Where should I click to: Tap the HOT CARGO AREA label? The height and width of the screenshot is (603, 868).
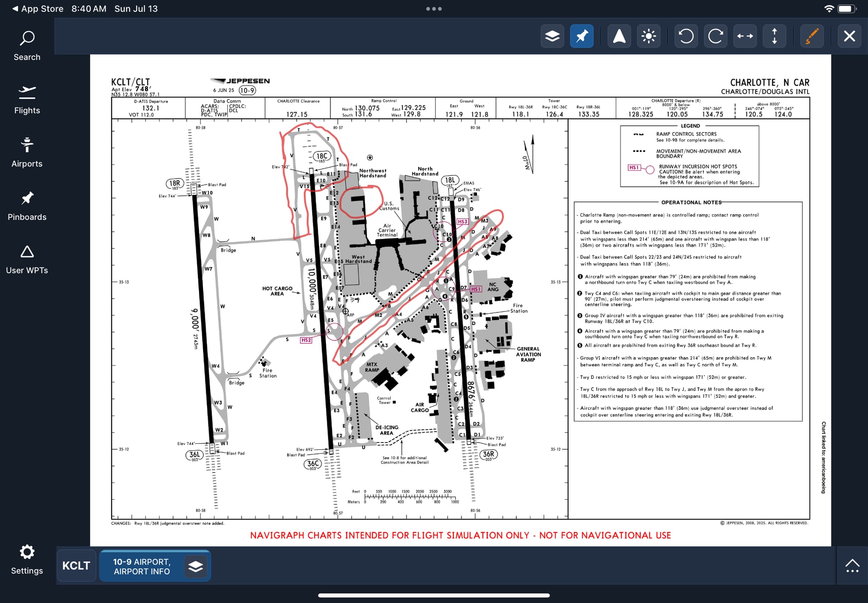click(x=277, y=291)
